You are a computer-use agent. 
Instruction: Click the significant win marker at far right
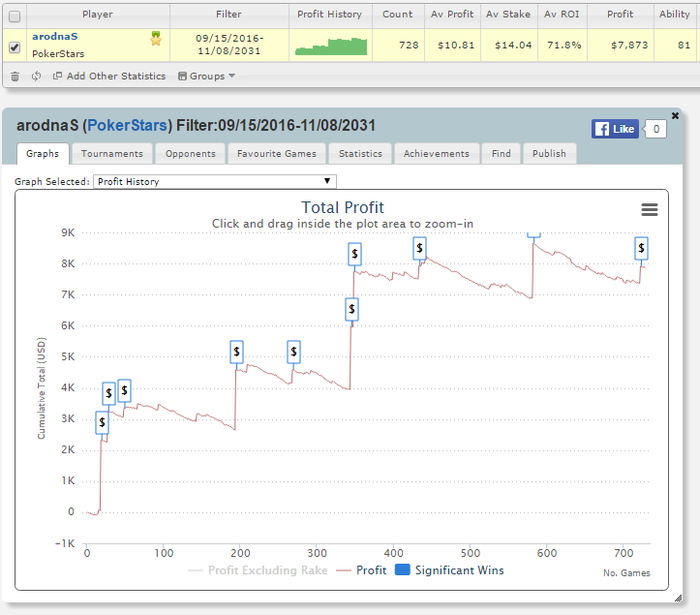pos(641,248)
